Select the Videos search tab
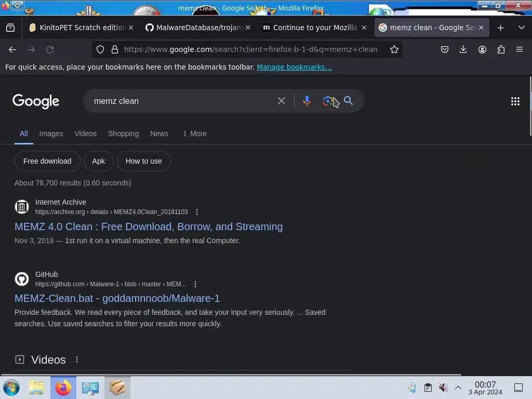 coord(86,134)
